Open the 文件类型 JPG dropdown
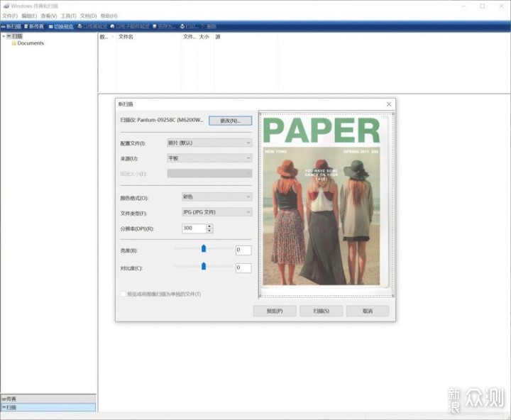The width and height of the screenshot is (511, 420). [x=216, y=212]
